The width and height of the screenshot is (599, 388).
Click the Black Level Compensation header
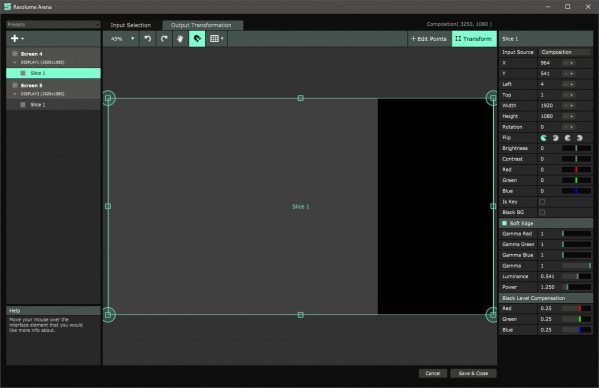tap(546, 298)
